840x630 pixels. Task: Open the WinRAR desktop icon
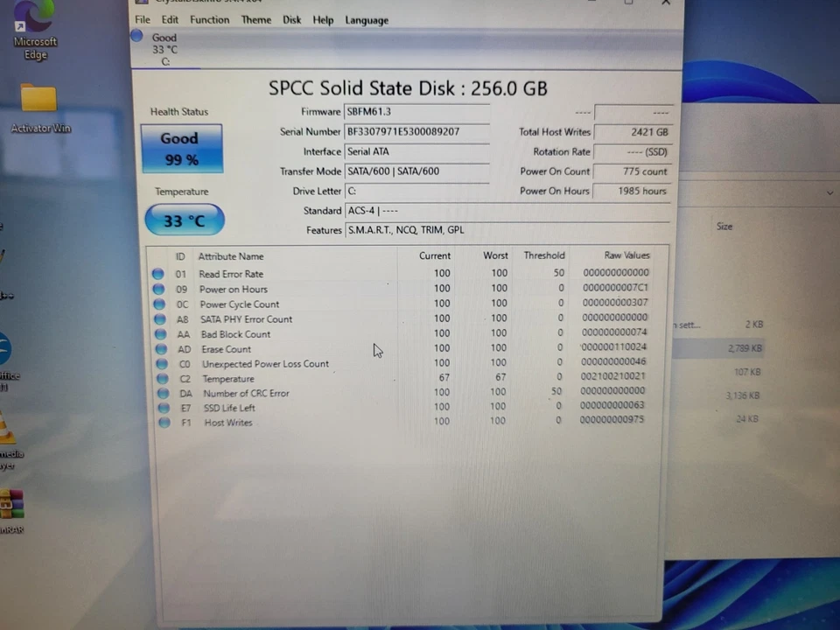tap(11, 512)
